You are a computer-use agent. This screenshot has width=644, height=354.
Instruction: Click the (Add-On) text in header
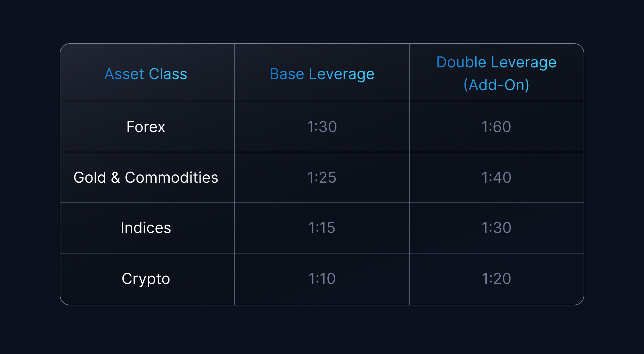tap(496, 85)
